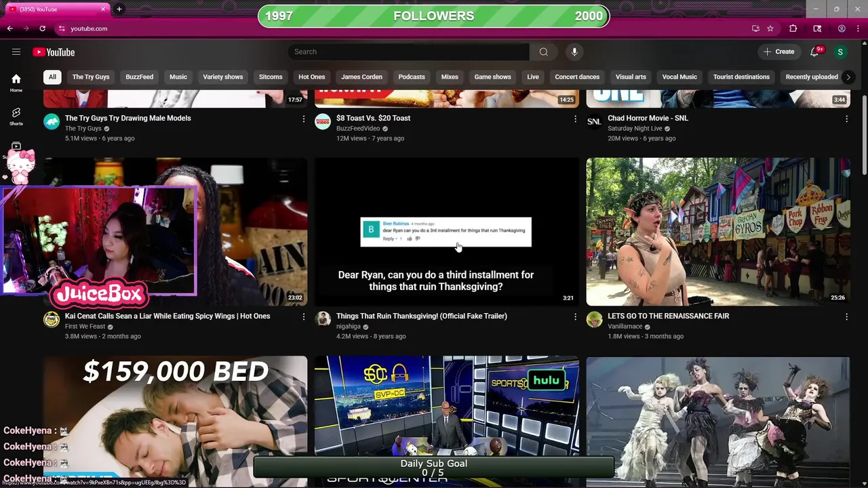
Task: Open a new browser tab
Action: point(119,9)
